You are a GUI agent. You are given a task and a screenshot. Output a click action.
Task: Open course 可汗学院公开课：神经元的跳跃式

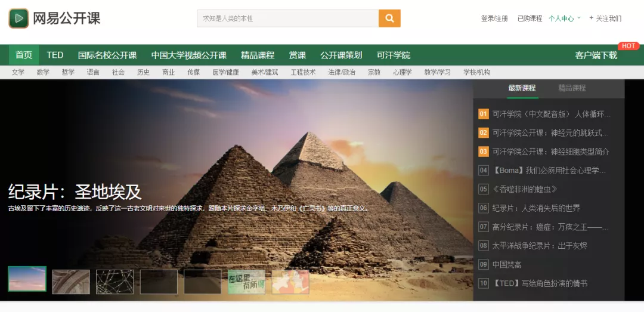(551, 133)
